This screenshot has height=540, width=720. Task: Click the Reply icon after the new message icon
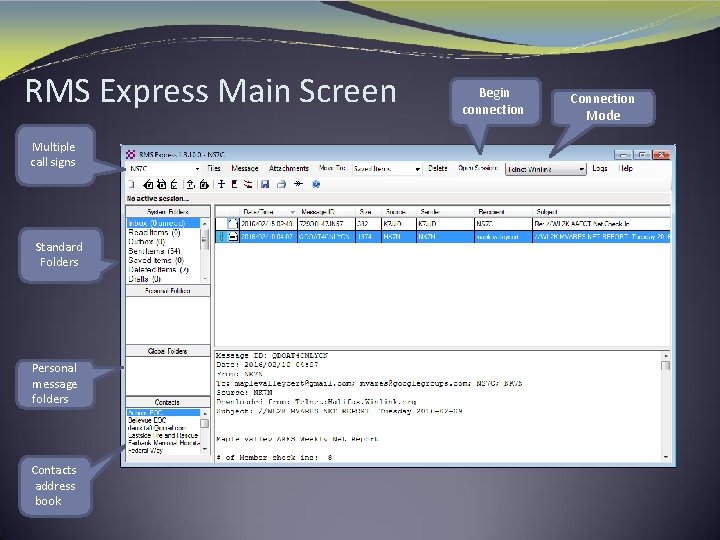pyautogui.click(x=148, y=185)
